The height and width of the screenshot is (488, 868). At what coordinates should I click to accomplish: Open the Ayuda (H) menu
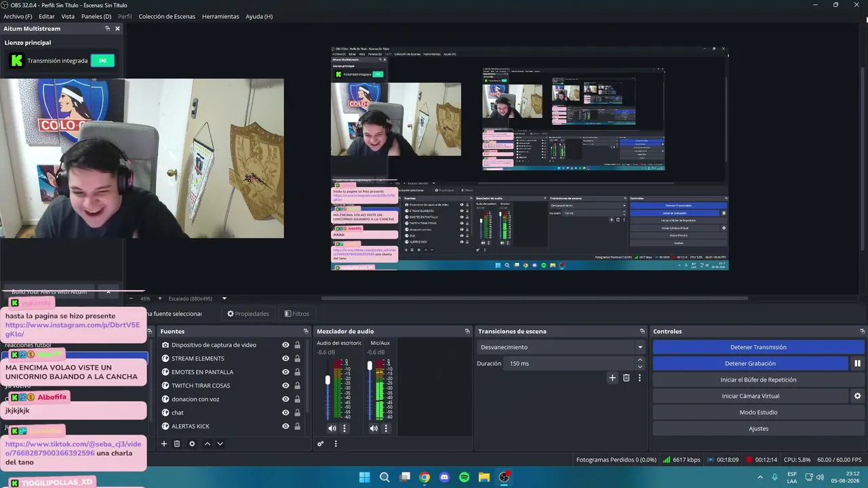click(x=259, y=16)
